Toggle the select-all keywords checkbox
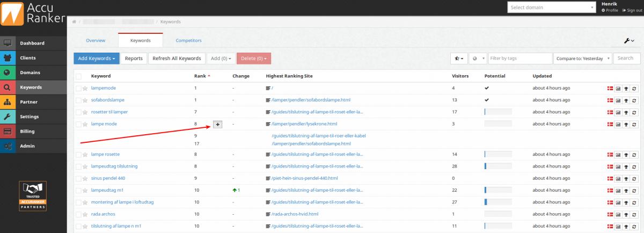 (78, 76)
